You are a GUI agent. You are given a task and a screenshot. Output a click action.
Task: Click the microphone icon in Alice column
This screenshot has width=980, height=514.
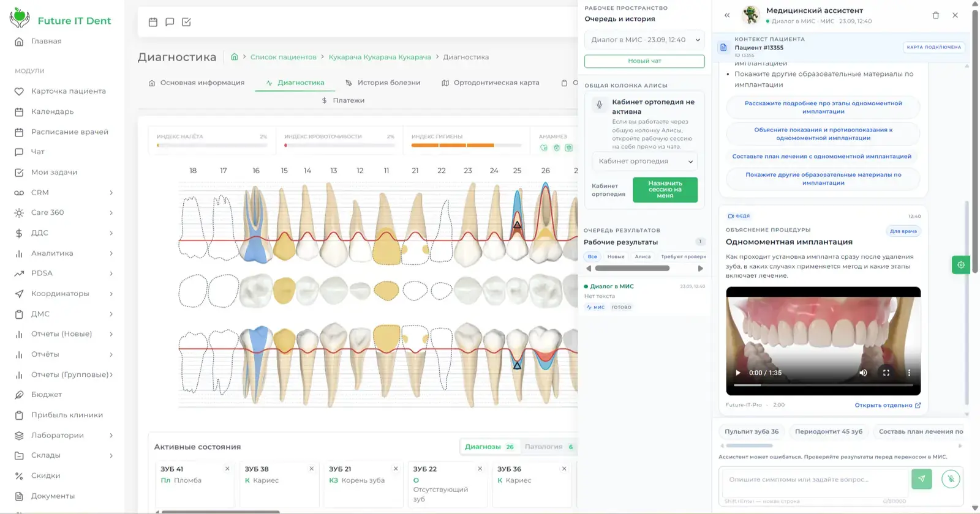pos(600,105)
